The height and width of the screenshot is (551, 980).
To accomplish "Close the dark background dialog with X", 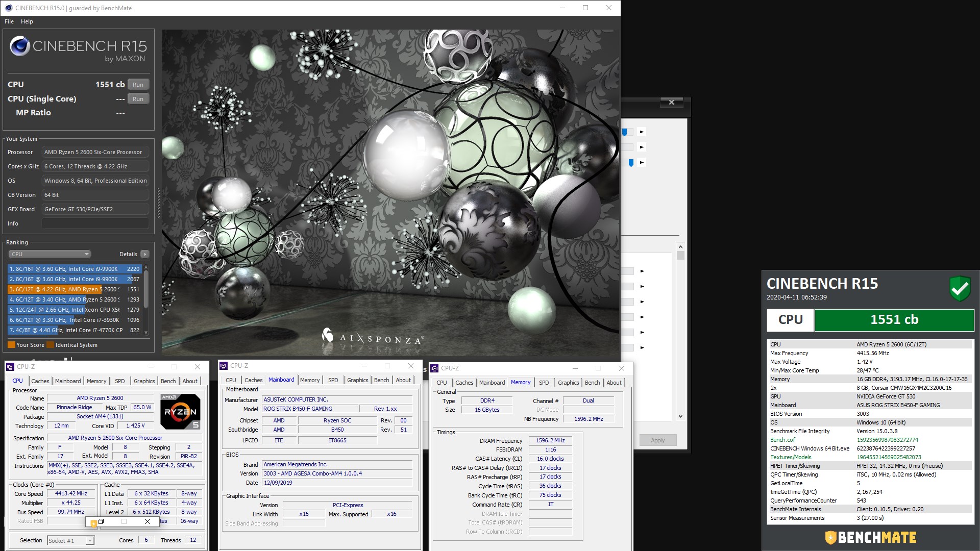I will pos(671,103).
